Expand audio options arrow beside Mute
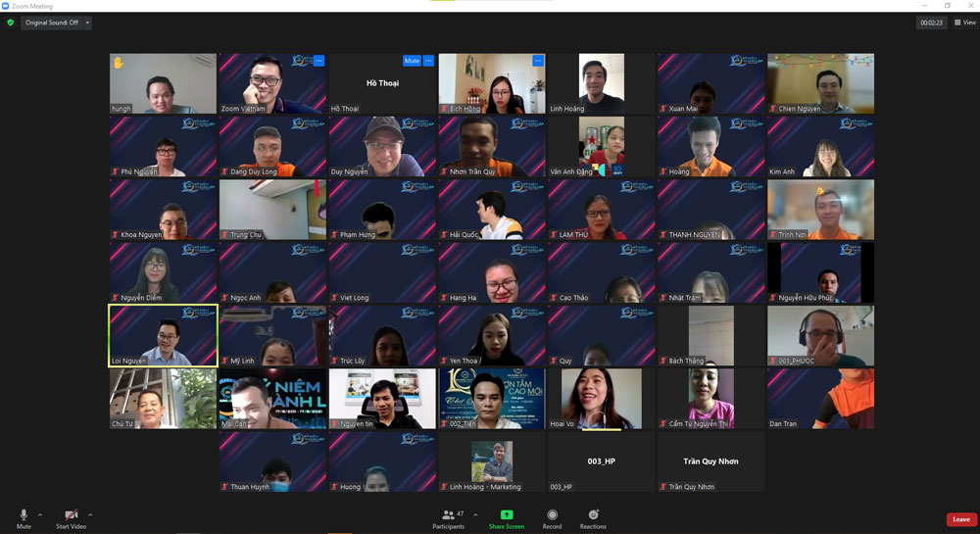 40,514
